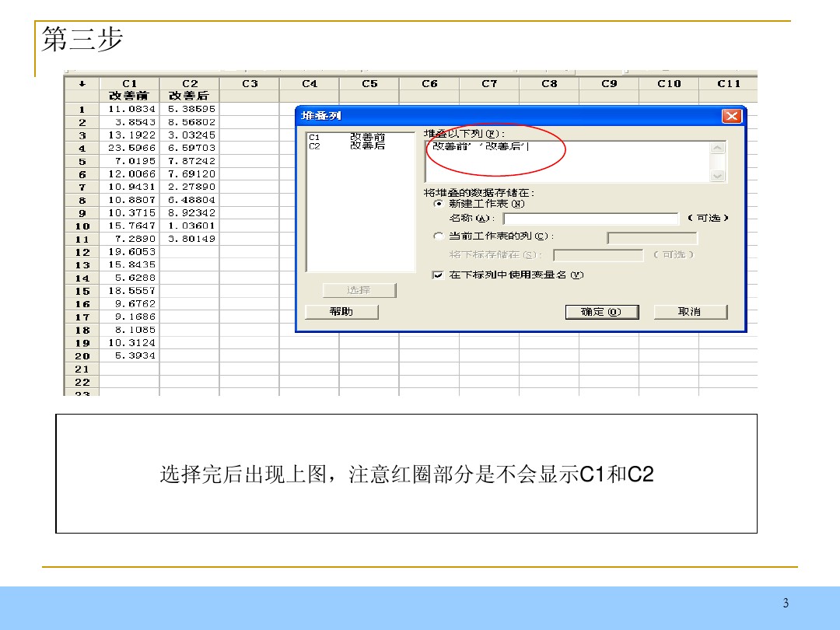Click the 取消 button
Image resolution: width=840 pixels, height=630 pixels.
[x=690, y=311]
